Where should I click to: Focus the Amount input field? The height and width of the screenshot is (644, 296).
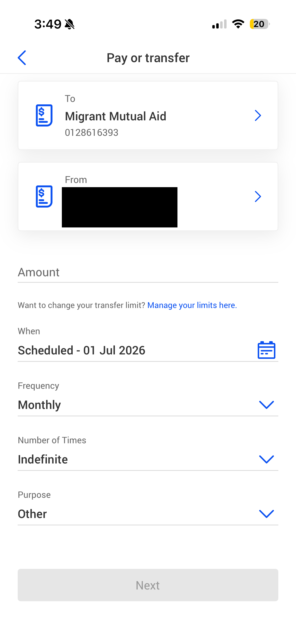148,272
